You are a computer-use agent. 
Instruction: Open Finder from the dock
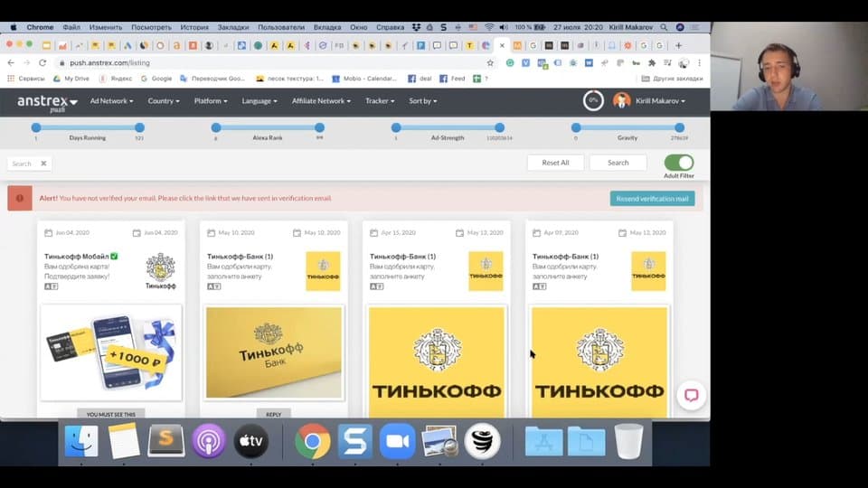pyautogui.click(x=81, y=442)
